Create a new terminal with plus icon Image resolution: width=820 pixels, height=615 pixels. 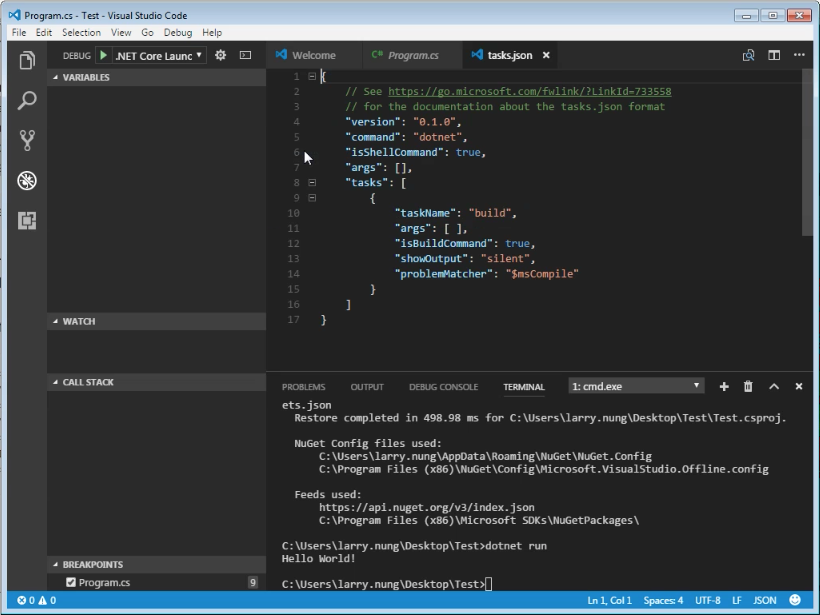click(x=724, y=386)
